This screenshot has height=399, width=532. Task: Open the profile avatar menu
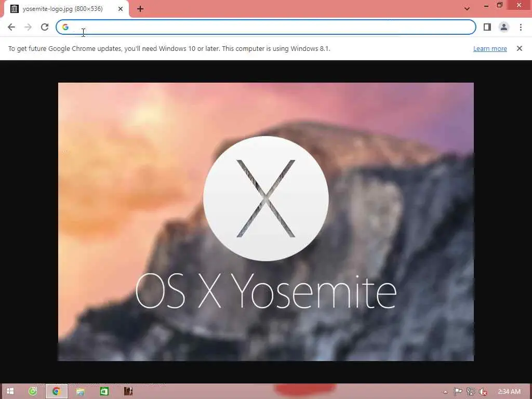(x=504, y=27)
